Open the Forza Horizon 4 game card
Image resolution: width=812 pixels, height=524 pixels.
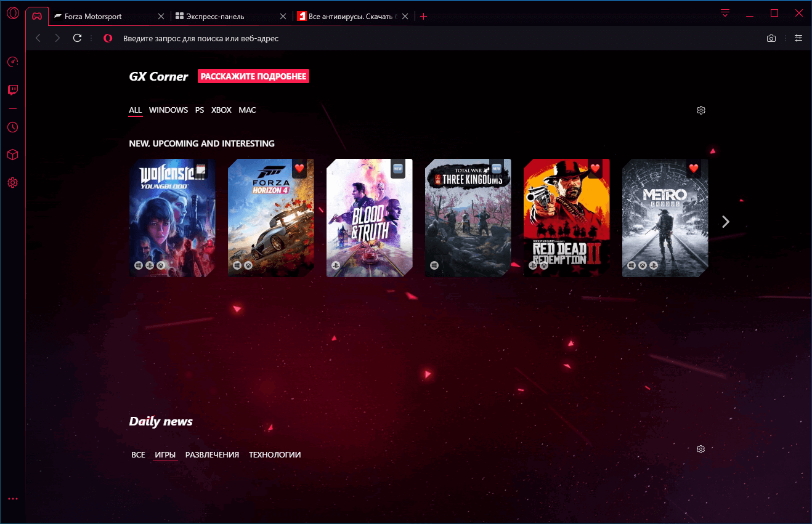[271, 218]
